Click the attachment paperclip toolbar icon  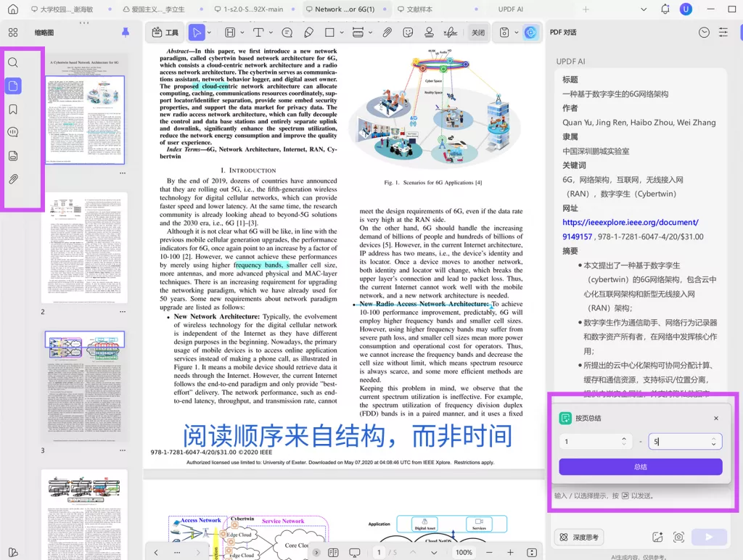click(x=387, y=32)
